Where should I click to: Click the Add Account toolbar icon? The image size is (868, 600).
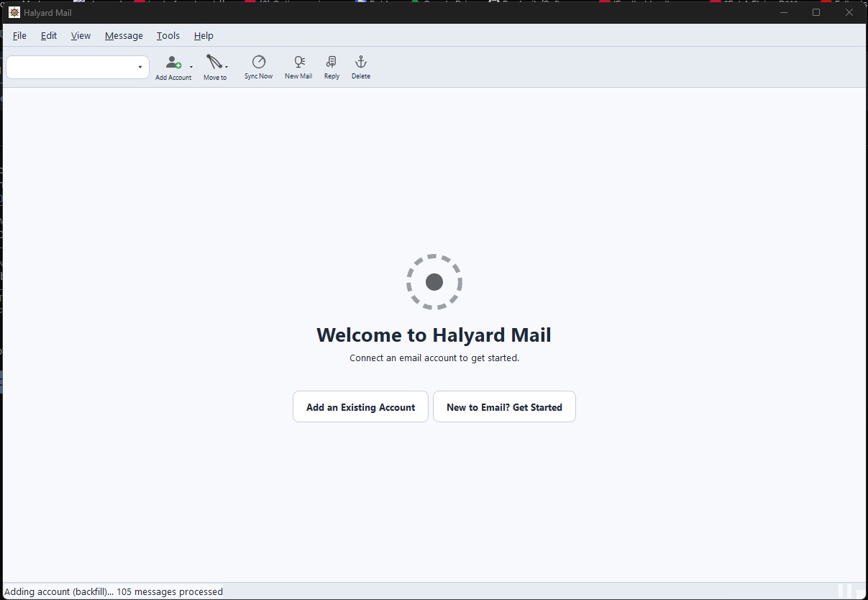173,63
